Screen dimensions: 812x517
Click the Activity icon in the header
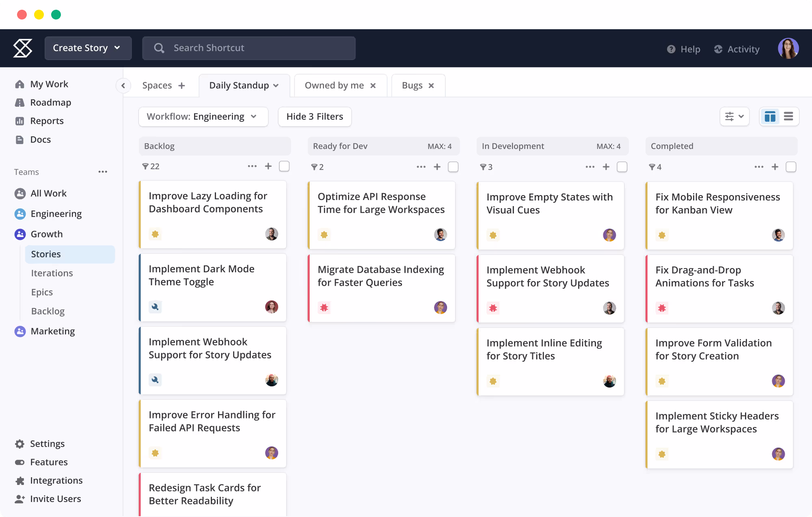718,49
